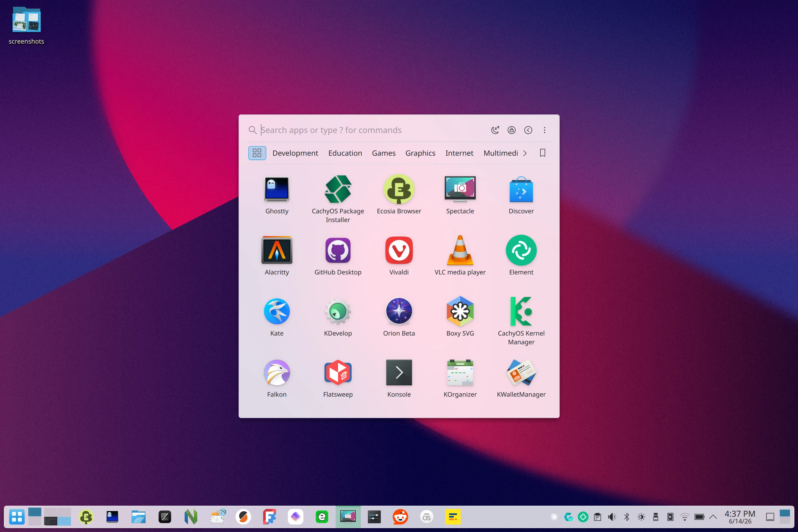Screen dimensions: 798x532
Task: Open the launcher's three-dot options menu
Action: point(544,130)
